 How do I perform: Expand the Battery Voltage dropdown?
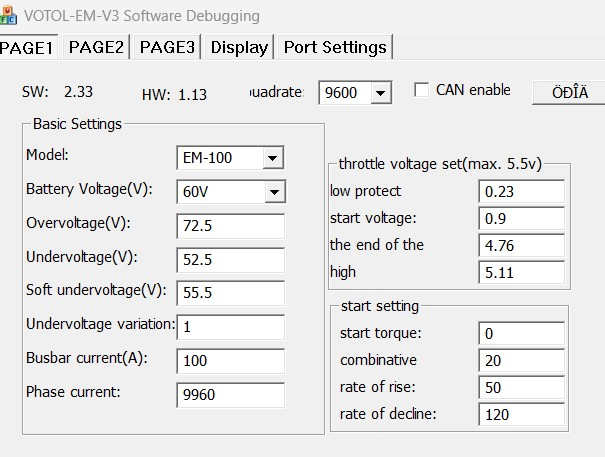272,192
